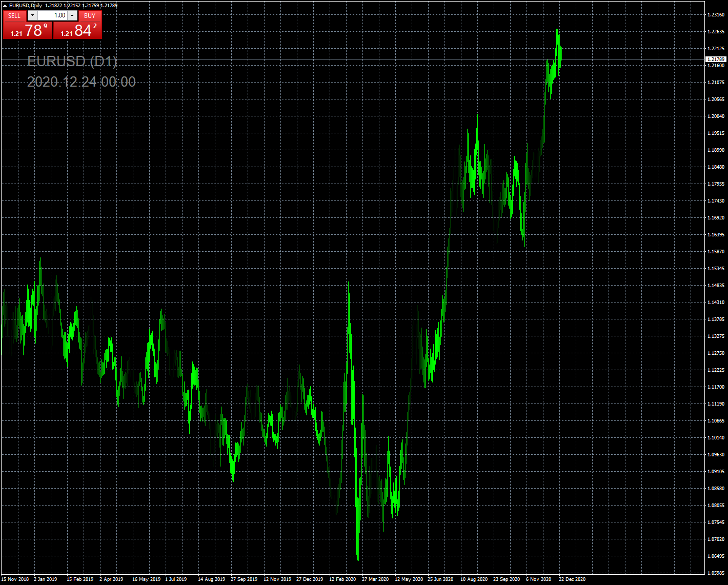728x585 pixels.
Task: Click price axis label 1.08580
Action: [716, 489]
